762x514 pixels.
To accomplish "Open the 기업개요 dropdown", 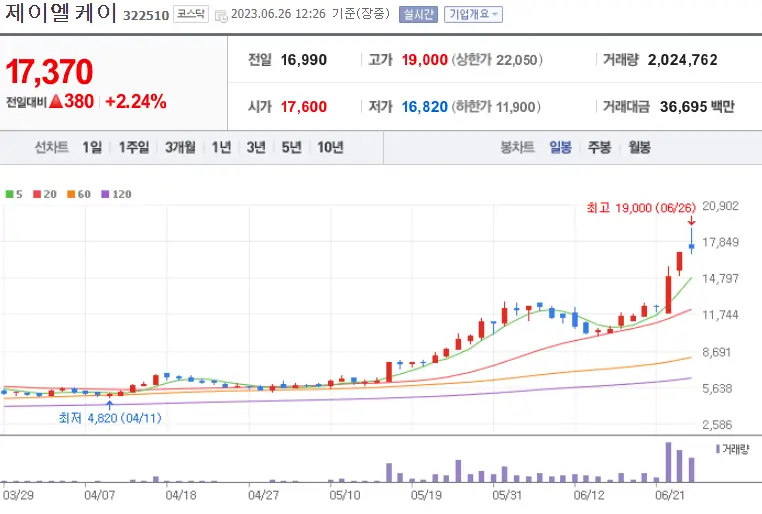I will pos(473,14).
